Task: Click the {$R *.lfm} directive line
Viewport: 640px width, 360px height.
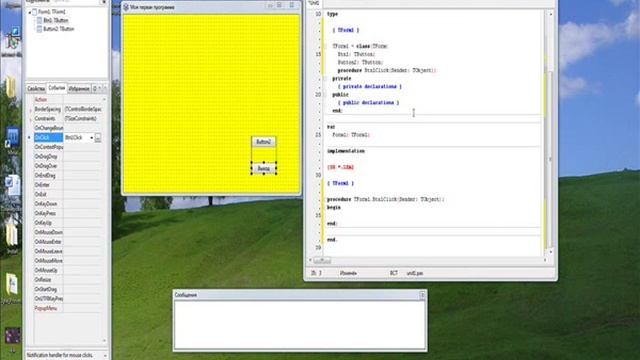Action: pos(340,167)
